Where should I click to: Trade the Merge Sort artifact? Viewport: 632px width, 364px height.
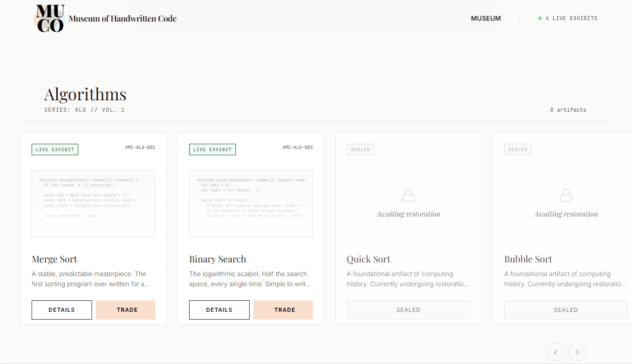pyautogui.click(x=125, y=310)
